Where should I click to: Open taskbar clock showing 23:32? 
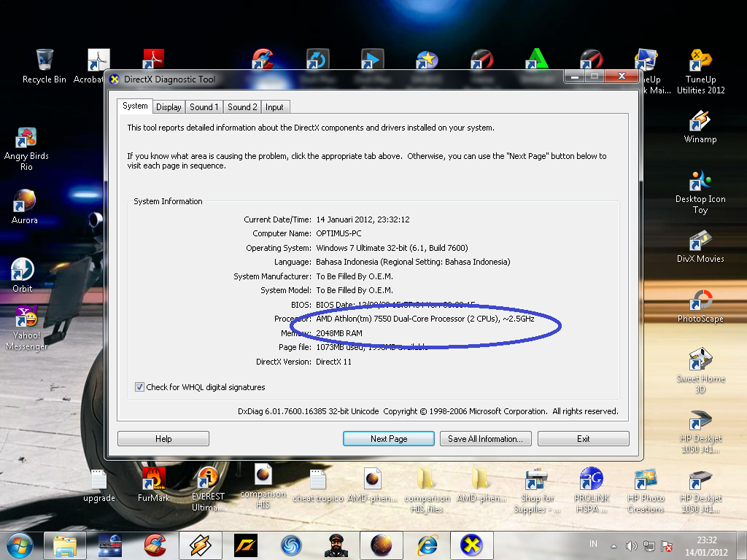coord(707,546)
